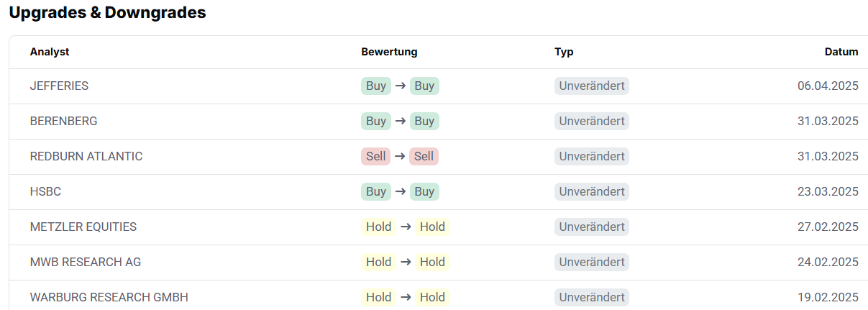Click the red Sell badge after the arrow
The width and height of the screenshot is (868, 310).
424,156
